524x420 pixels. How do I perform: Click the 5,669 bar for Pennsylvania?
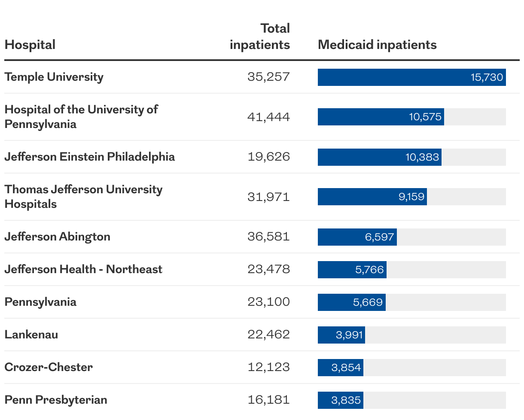pos(352,302)
